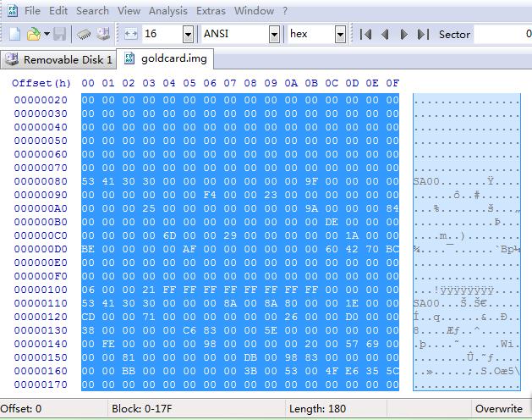Click the 0F column header
532x420 pixels.
392,83
